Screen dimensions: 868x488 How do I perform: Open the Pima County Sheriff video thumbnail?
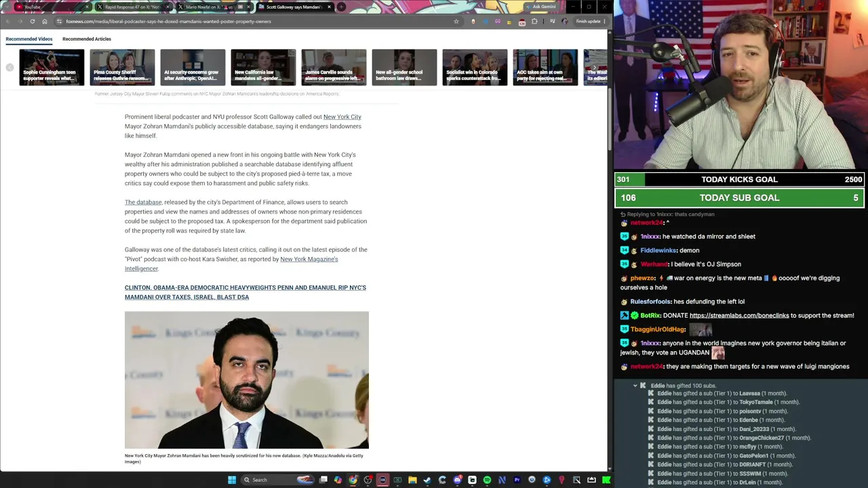click(x=122, y=67)
